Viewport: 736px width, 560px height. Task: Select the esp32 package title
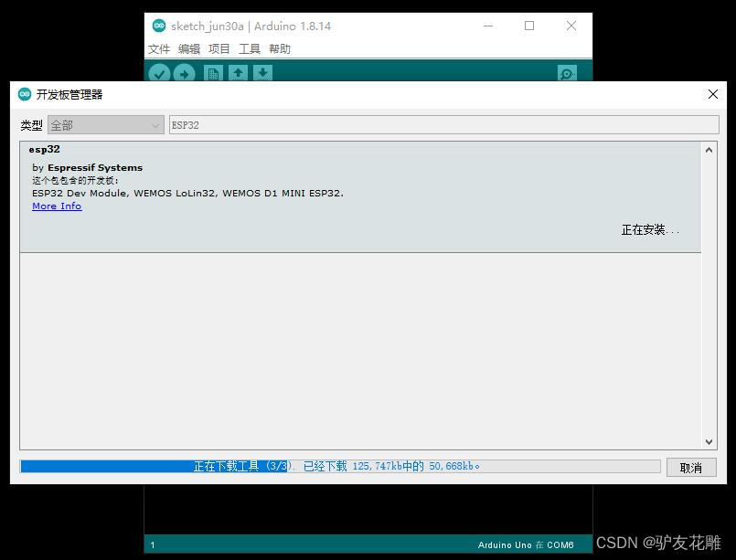coord(44,150)
